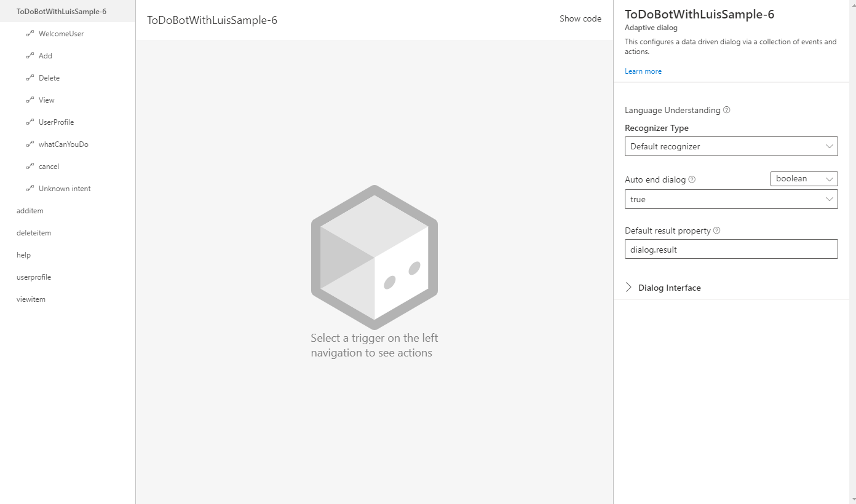Select the WelcomeUser trigger
This screenshot has height=504, width=856.
68,34
